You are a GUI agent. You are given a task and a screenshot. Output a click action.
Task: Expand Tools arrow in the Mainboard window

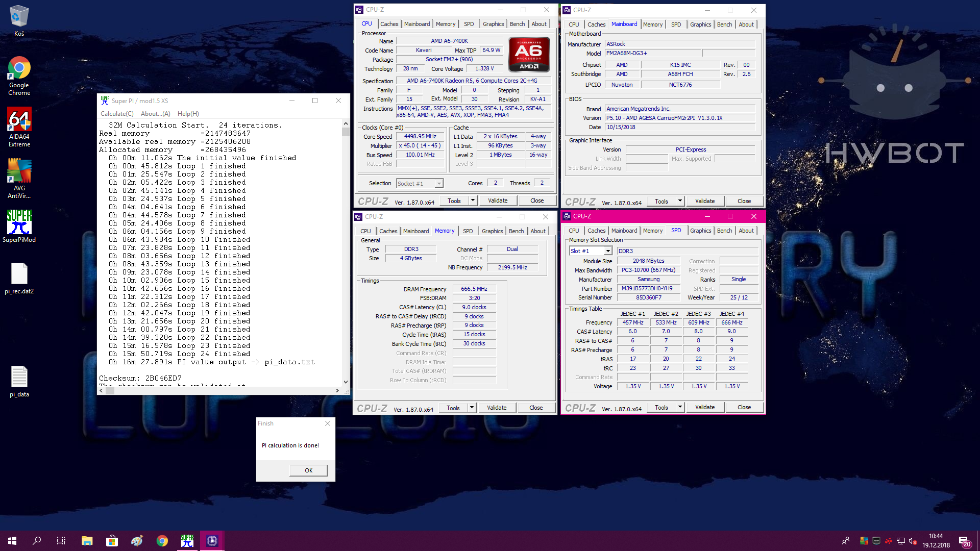[680, 201]
